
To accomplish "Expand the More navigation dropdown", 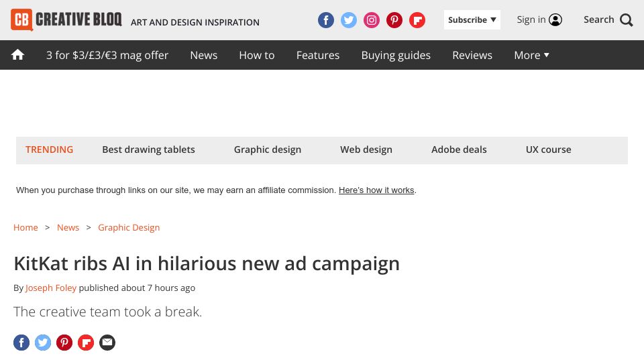I will pos(531,55).
